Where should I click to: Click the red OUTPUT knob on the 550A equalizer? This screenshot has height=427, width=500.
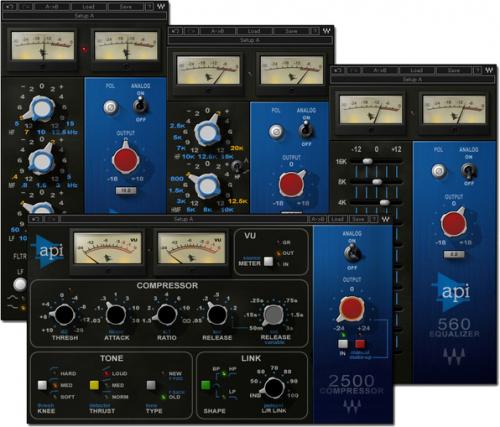(125, 160)
